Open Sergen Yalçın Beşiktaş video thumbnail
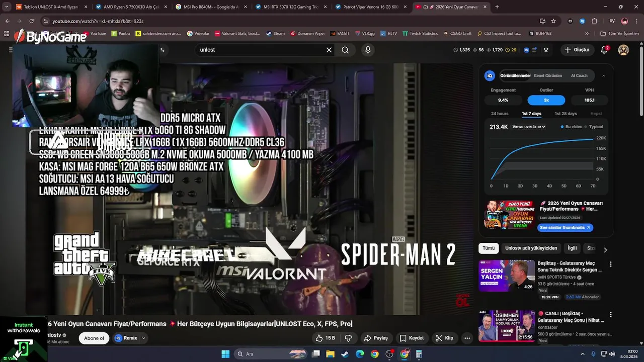Image resolution: width=644 pixels, height=362 pixels. (x=506, y=276)
